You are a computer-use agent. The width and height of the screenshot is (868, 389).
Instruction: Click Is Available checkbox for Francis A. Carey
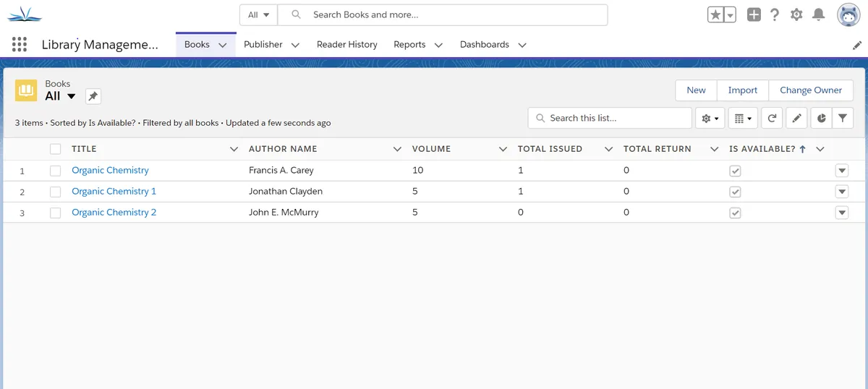point(735,171)
